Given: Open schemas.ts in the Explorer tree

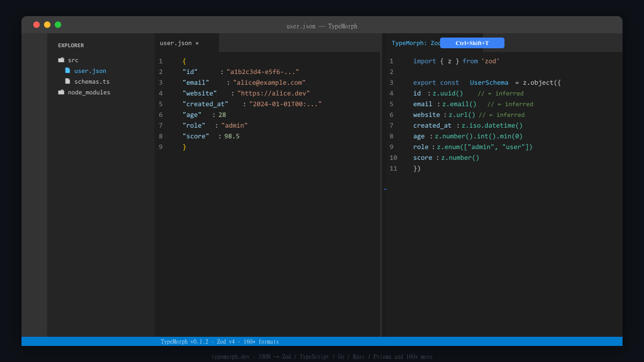Looking at the screenshot, I should tap(92, 82).
